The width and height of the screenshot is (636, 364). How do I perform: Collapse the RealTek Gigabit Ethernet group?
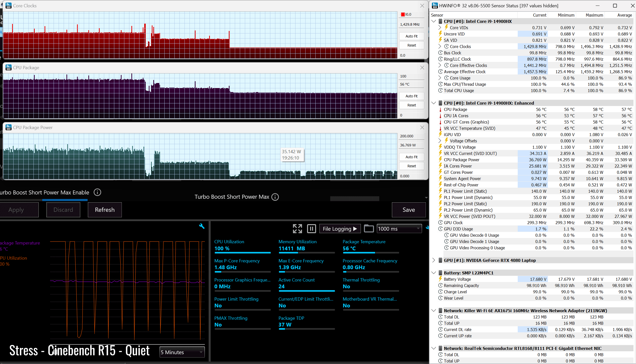coord(434,348)
